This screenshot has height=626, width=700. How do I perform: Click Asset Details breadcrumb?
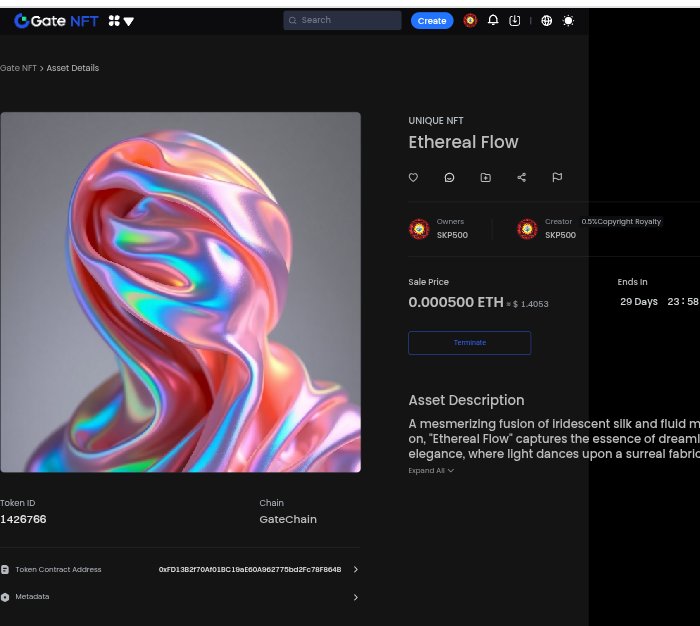pos(73,68)
